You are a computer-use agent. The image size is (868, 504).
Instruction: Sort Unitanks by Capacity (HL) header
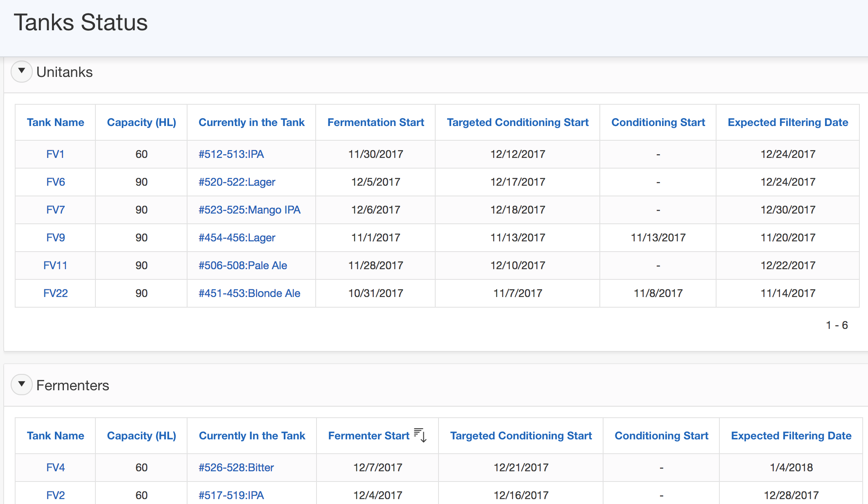click(141, 122)
